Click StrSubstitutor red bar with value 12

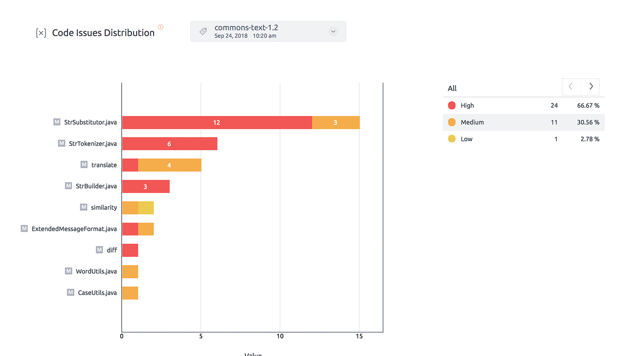[216, 122]
